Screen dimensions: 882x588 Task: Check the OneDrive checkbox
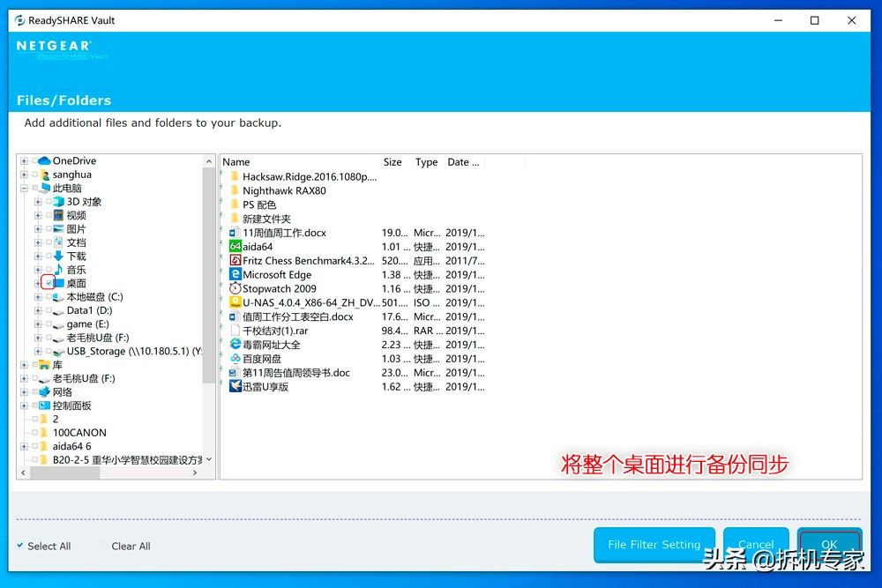point(35,160)
